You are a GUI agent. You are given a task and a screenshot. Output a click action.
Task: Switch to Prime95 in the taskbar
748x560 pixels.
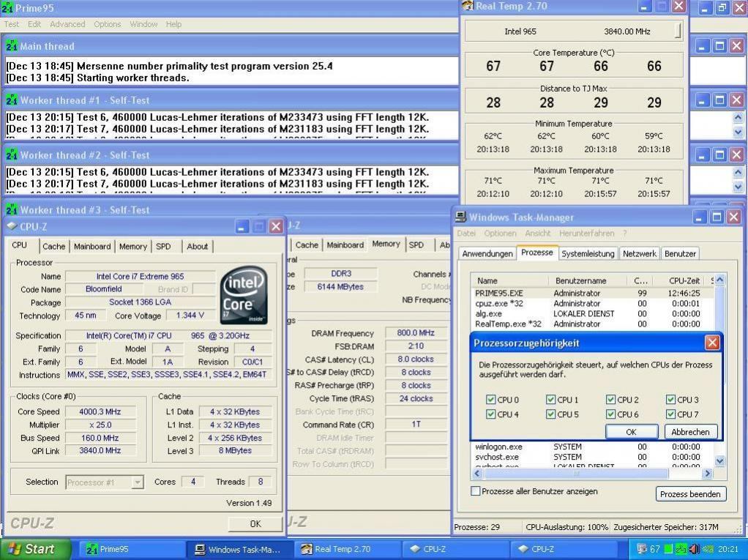click(130, 549)
